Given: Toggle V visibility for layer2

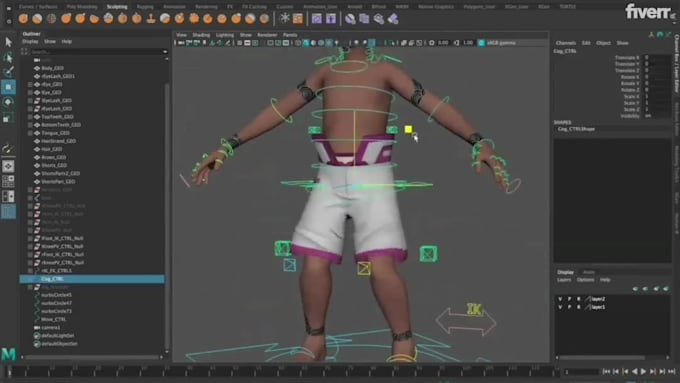Looking at the screenshot, I should [x=560, y=299].
